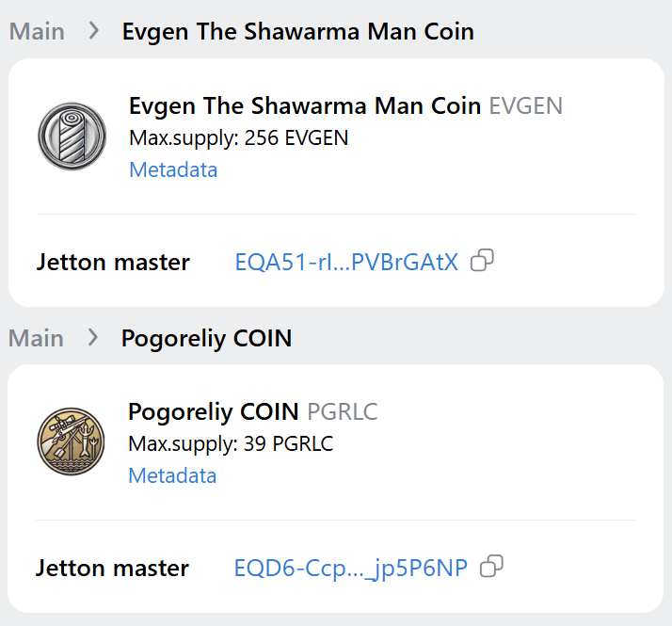Click the Jetton master label in the Evgen card
672x626 pixels.
[x=113, y=262]
